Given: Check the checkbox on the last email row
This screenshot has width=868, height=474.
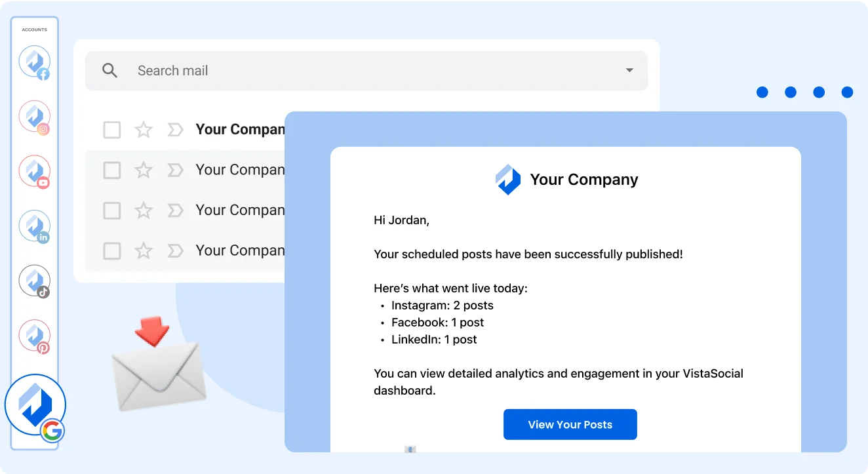Looking at the screenshot, I should pos(111,250).
